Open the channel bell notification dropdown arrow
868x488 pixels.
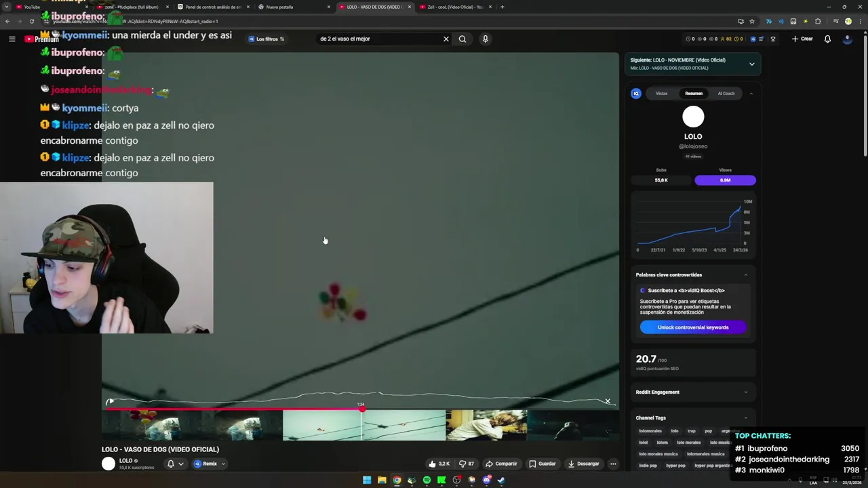[180, 464]
